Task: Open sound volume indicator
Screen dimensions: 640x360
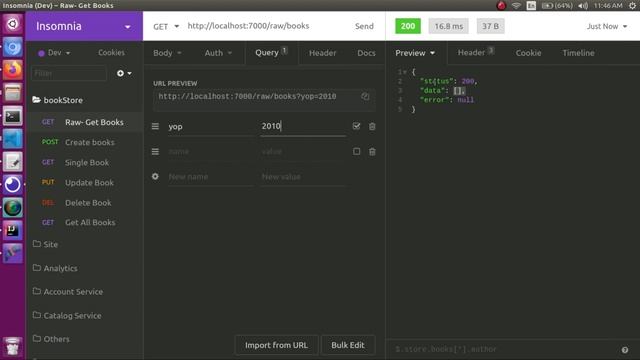Action: point(583,5)
